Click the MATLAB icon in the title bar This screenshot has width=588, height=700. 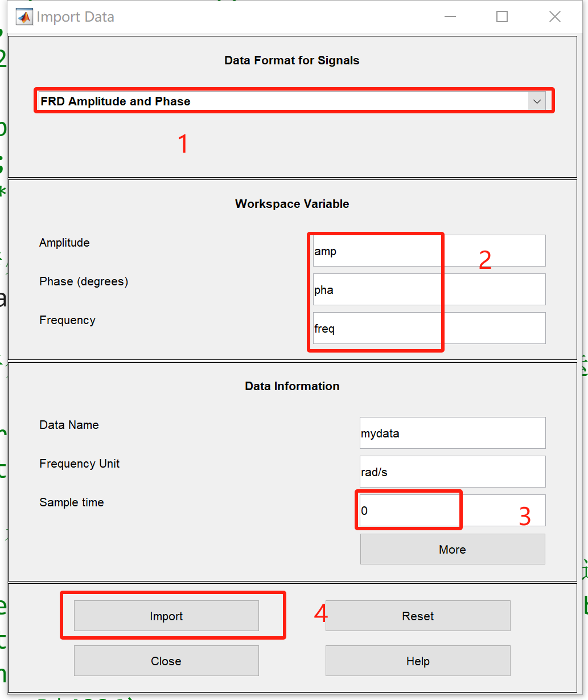click(x=24, y=17)
